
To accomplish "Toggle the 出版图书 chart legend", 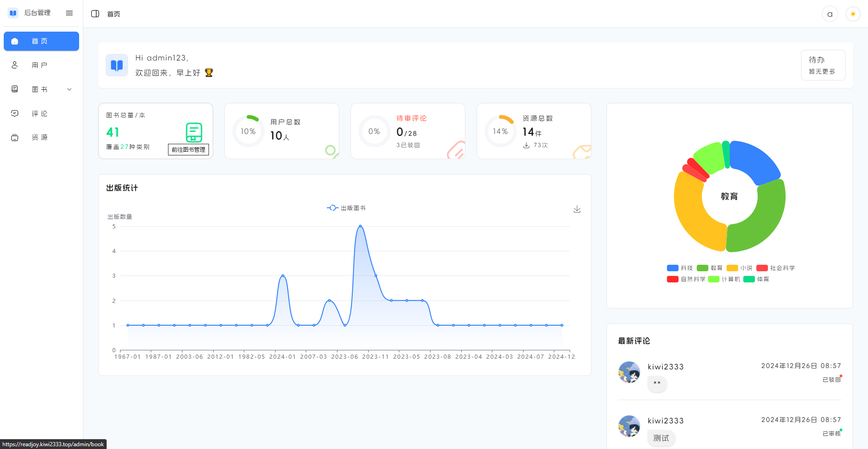I will (x=346, y=208).
